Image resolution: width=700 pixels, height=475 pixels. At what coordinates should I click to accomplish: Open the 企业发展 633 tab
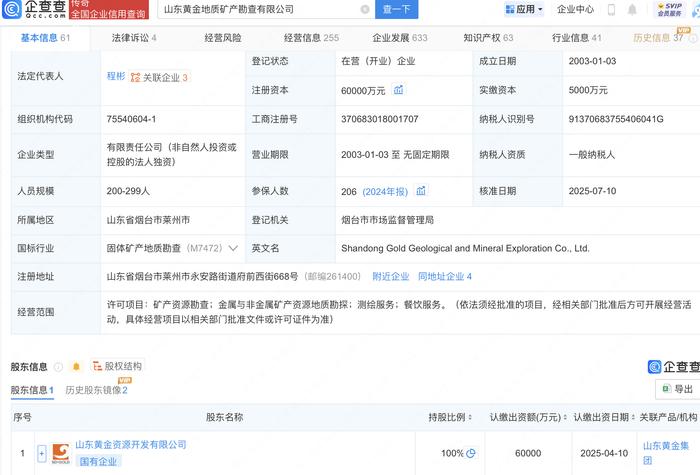[x=400, y=38]
